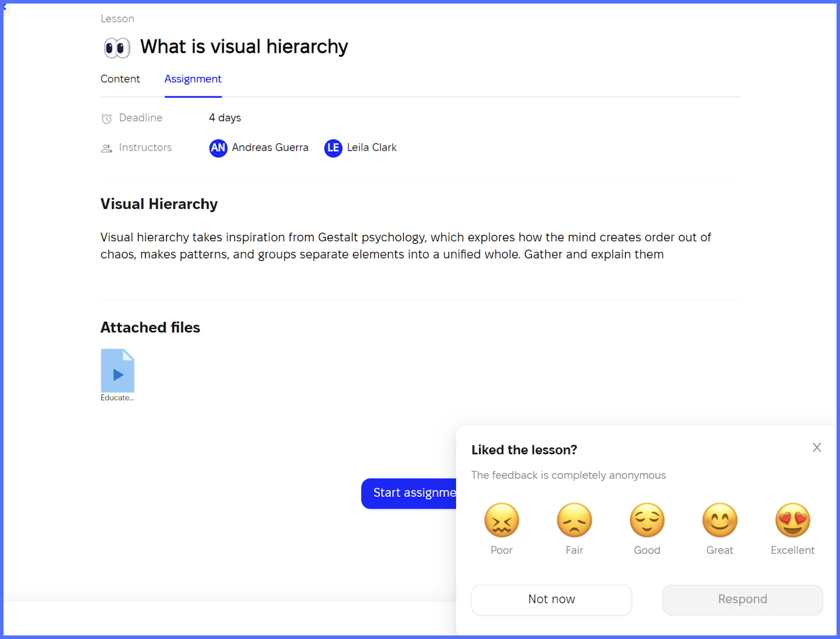Viewport: 840px width, 639px height.
Task: Open the attached Educate video file
Action: tap(117, 370)
